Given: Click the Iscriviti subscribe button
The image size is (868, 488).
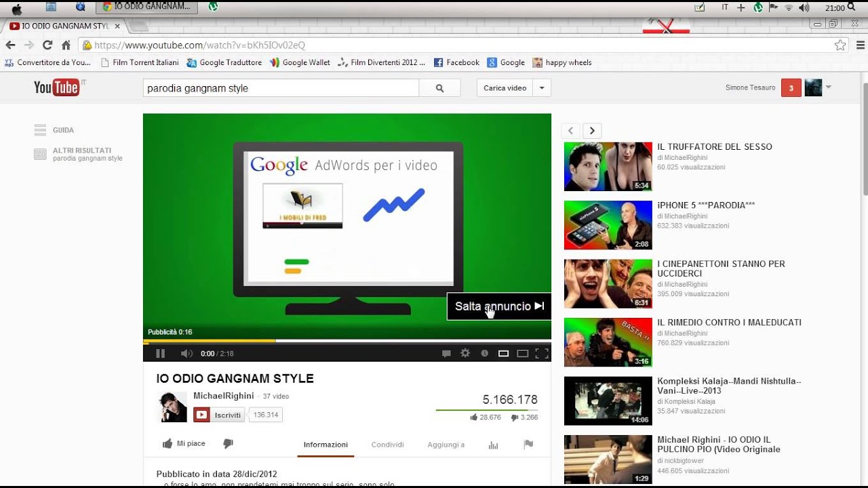Looking at the screenshot, I should (219, 415).
